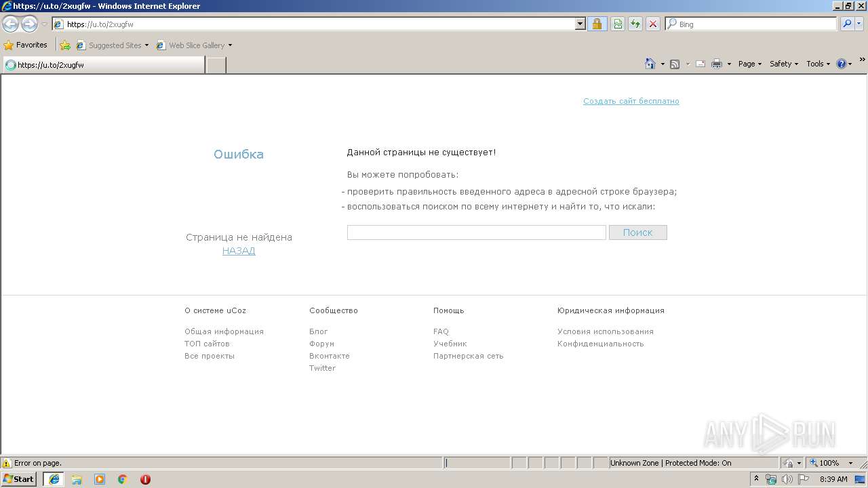Toggle the Compatibility View icon

click(x=618, y=24)
